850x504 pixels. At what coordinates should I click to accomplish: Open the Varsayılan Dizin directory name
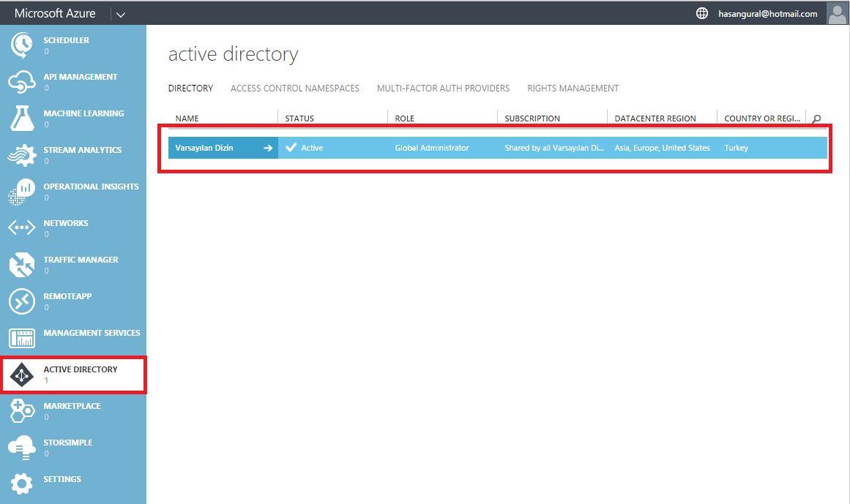(x=204, y=148)
